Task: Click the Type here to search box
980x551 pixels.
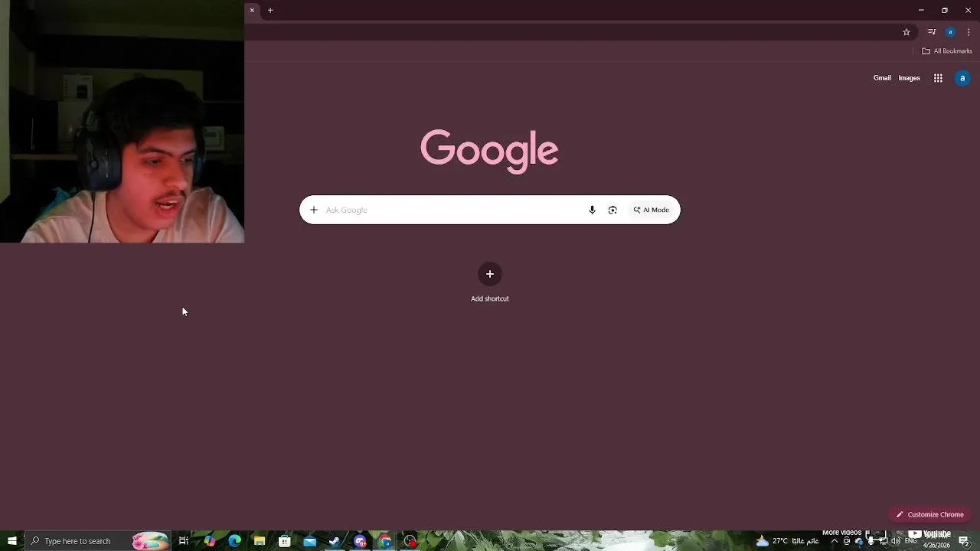Action: coord(98,541)
